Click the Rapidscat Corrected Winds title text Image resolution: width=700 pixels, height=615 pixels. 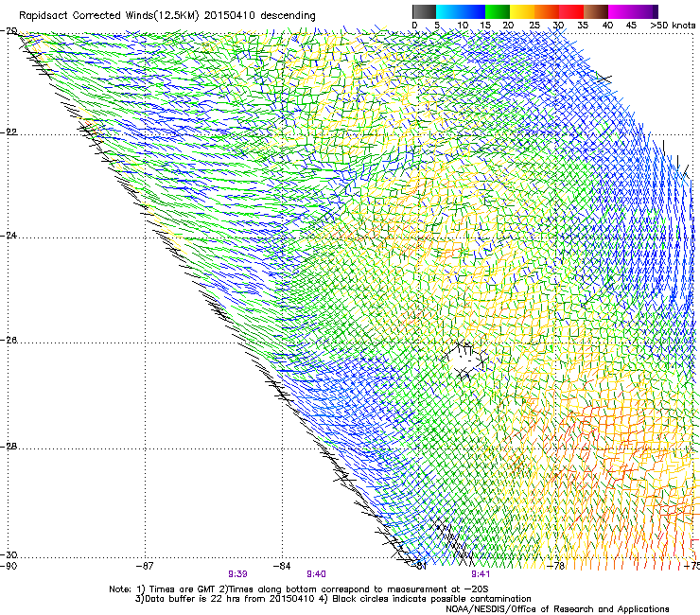[x=167, y=16]
